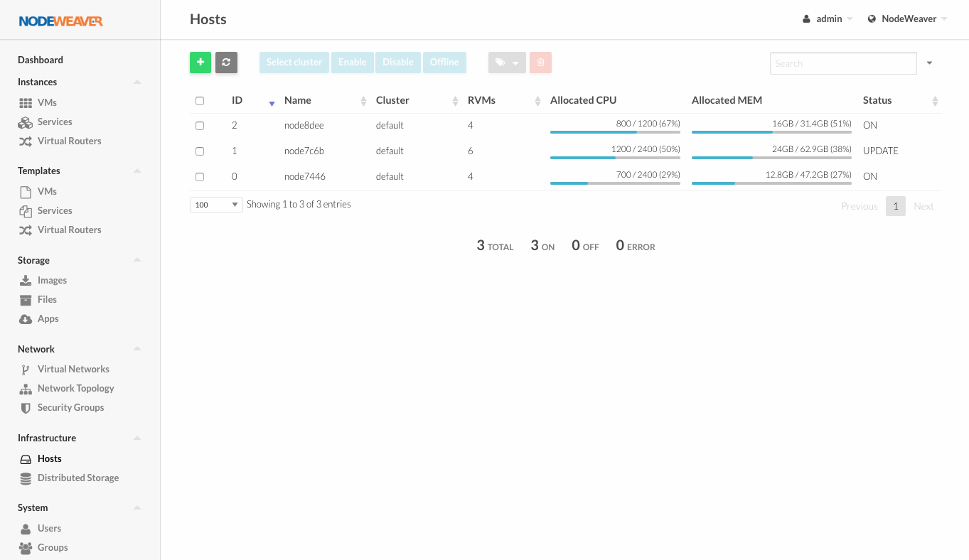
Task: Collapse the System sidebar section
Action: [x=137, y=508]
